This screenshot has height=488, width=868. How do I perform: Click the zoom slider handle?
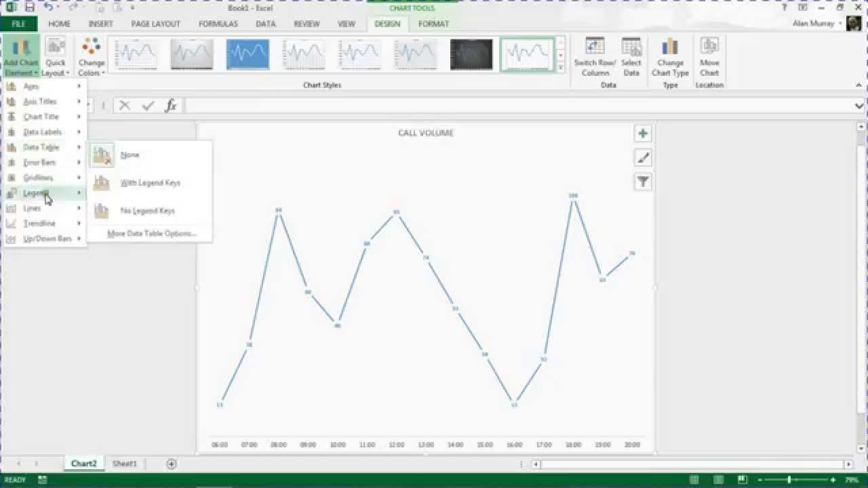point(789,480)
